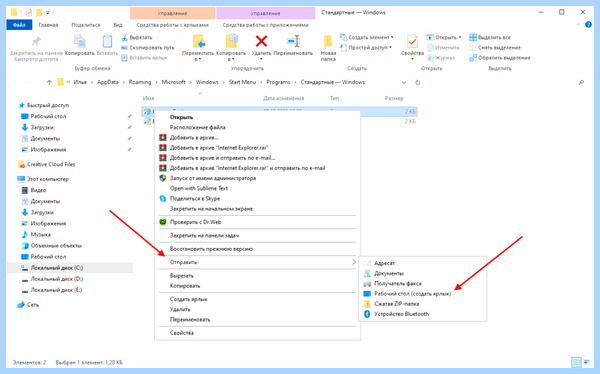Image resolution: width=600 pixels, height=374 pixels.
Task: Click the refresh button near address bar
Action: click(x=417, y=82)
